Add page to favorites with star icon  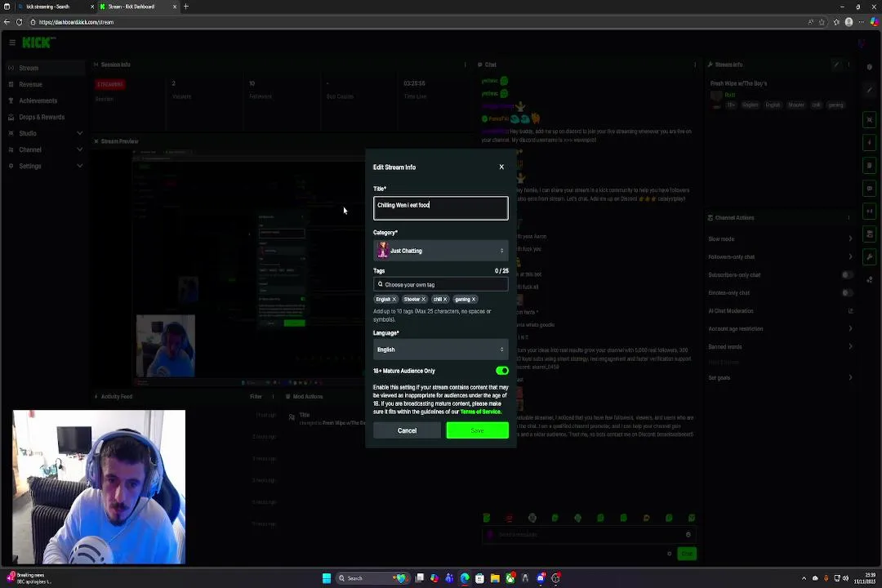tap(822, 22)
